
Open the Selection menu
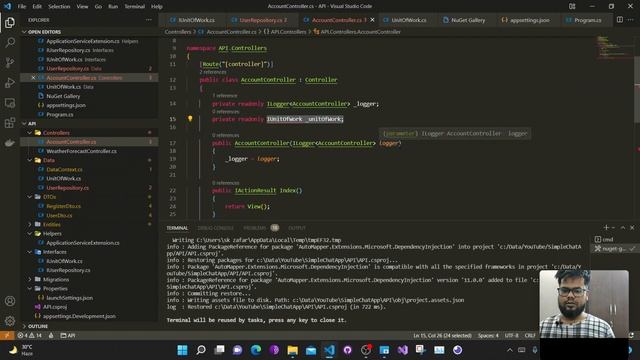[59, 6]
